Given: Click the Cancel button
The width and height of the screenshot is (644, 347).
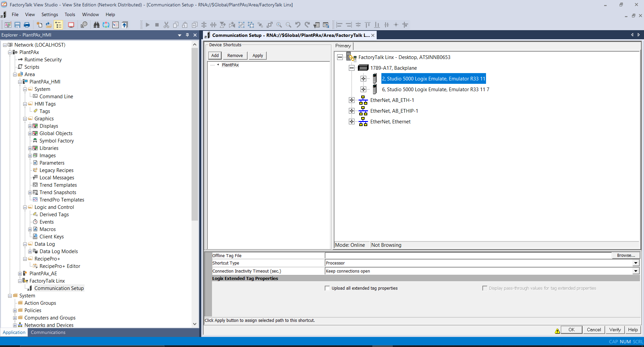Looking at the screenshot, I should point(594,330).
